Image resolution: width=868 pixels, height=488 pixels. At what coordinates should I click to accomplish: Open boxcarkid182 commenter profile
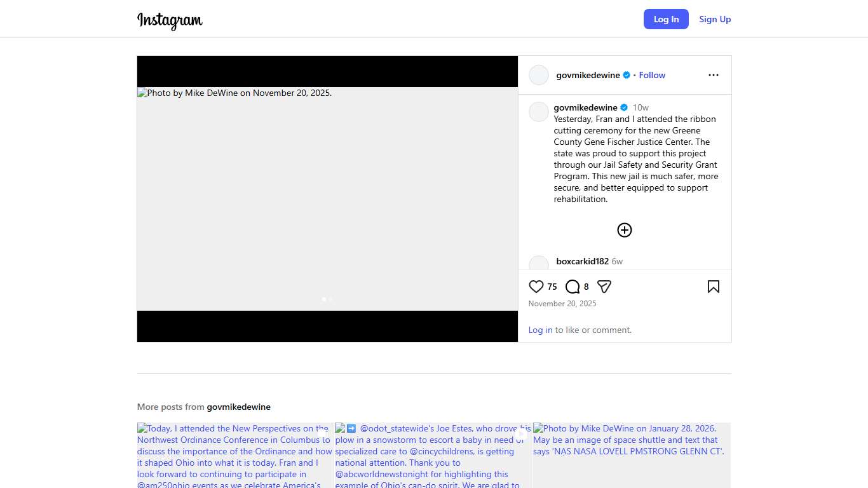tap(582, 261)
